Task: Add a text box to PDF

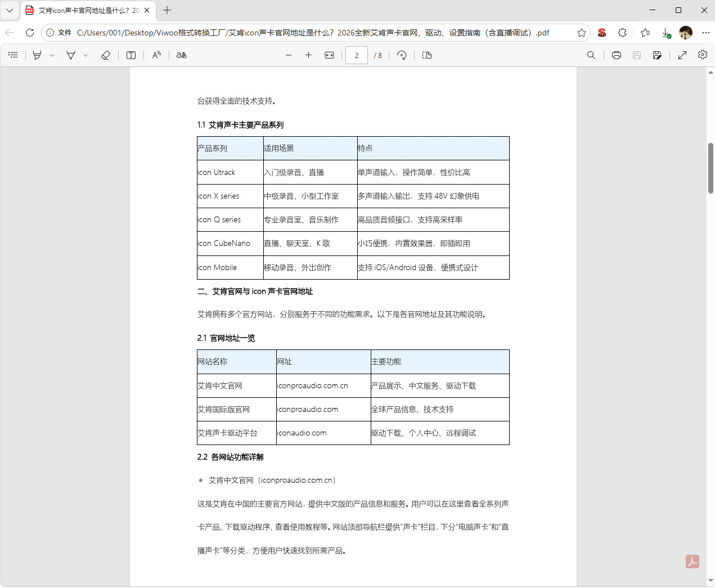Action: pos(131,55)
